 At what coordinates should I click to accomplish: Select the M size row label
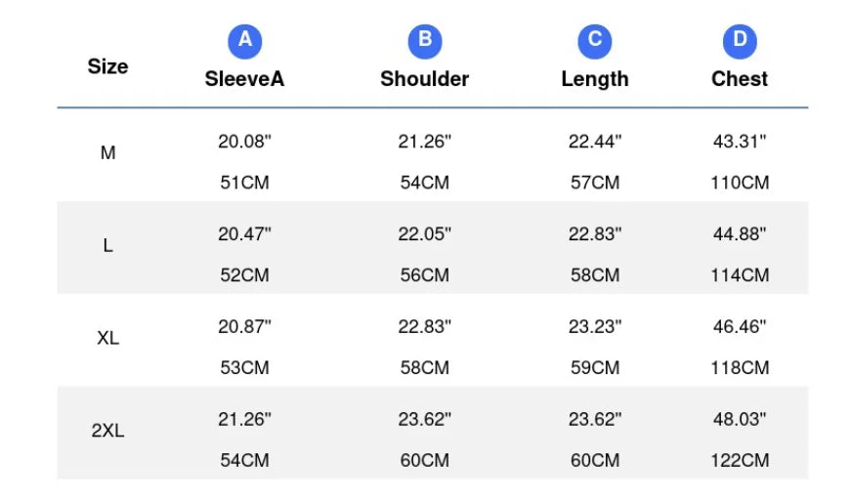tap(108, 153)
